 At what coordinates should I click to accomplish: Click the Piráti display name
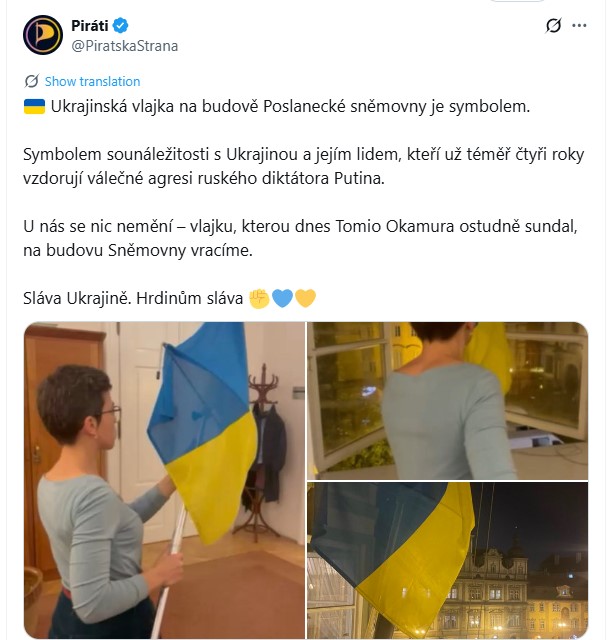point(90,26)
